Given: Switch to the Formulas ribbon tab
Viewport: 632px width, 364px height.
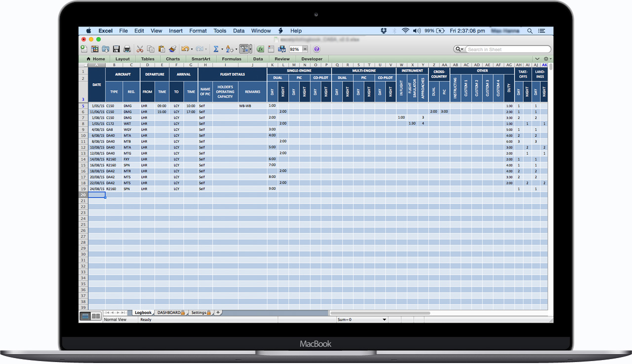Looking at the screenshot, I should tap(232, 59).
